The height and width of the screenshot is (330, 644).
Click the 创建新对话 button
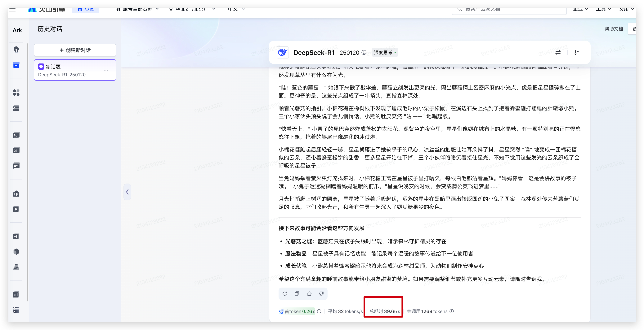pyautogui.click(x=75, y=50)
